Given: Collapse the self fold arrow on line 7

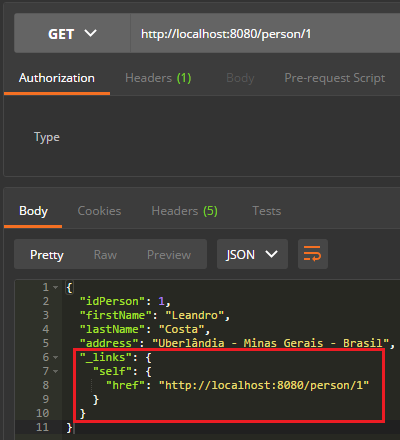Looking at the screenshot, I should 55,371.
